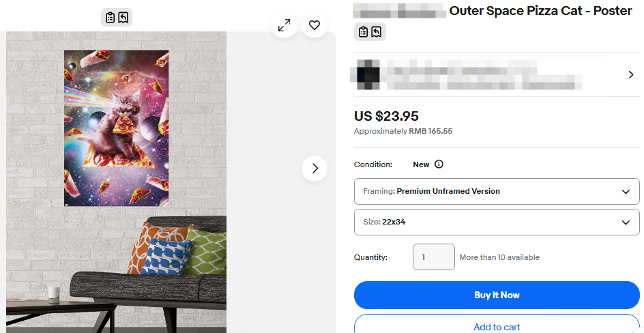Expand the Size 22x34 dropdown
Image resolution: width=644 pixels, height=333 pixels.
pos(497,222)
